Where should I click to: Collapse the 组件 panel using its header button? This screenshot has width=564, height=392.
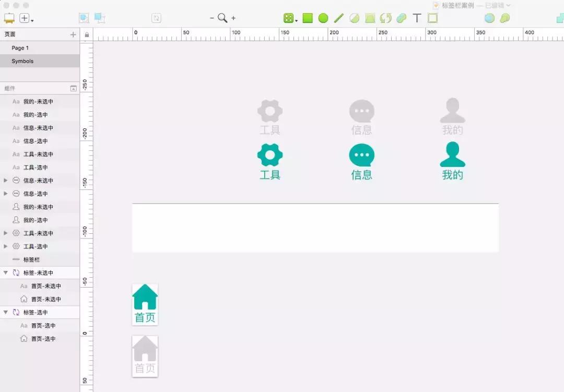[x=73, y=89]
